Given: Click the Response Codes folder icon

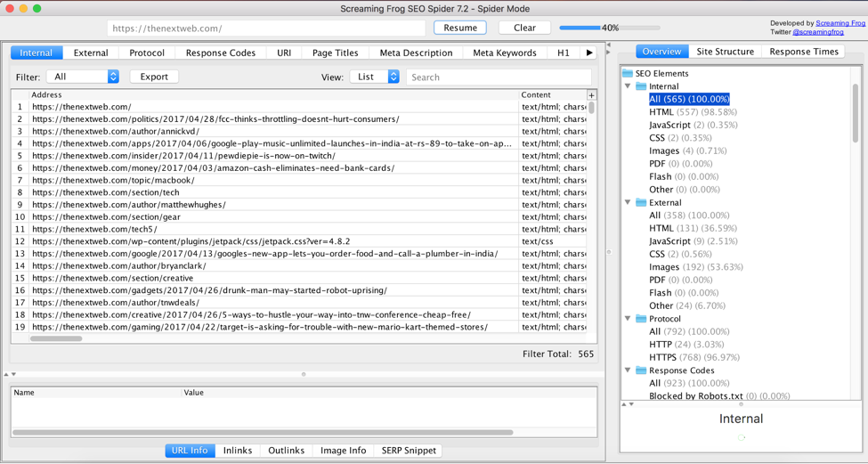Looking at the screenshot, I should pyautogui.click(x=641, y=370).
